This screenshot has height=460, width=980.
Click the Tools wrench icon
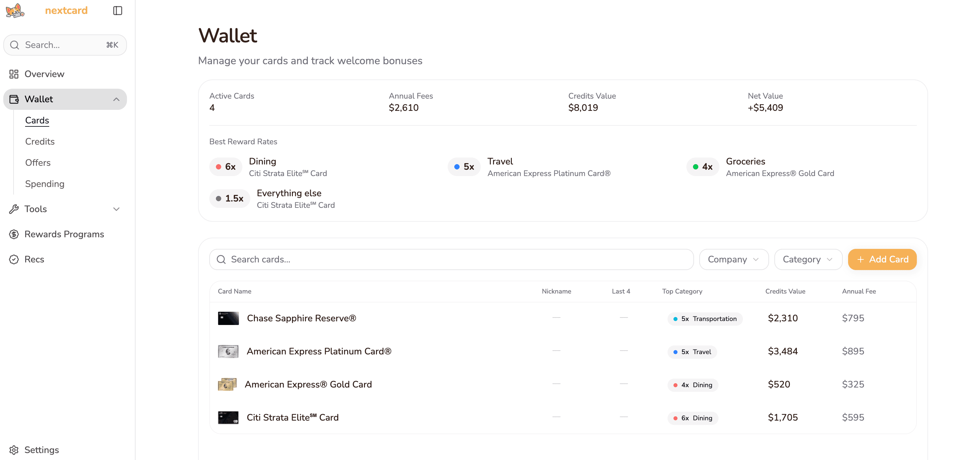pos(14,209)
